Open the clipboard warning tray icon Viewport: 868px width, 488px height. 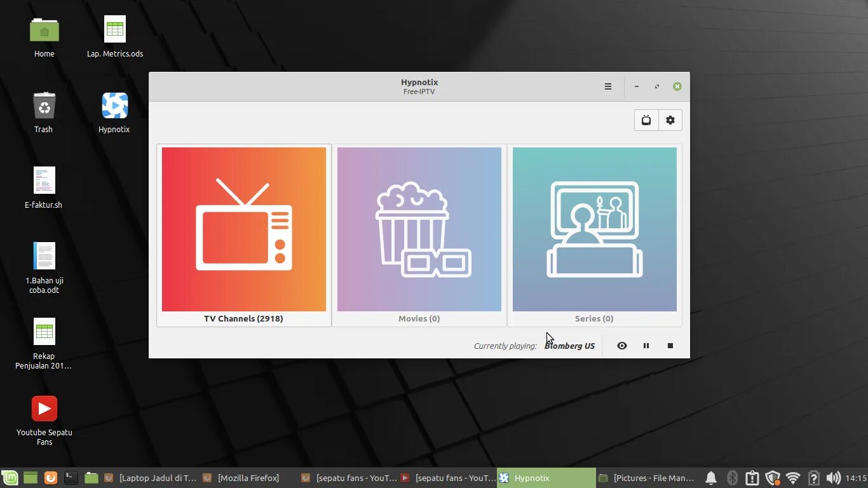[752, 478]
